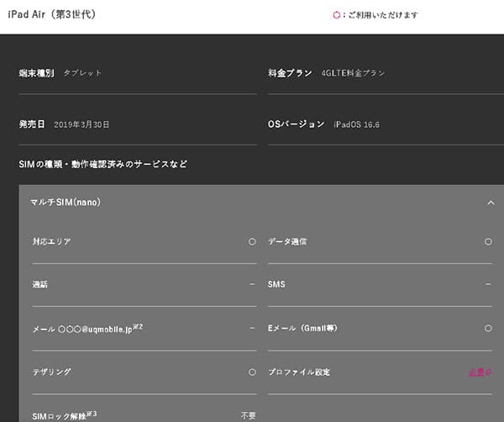Click the データ通信 row label
This screenshot has width=504, height=422.
pyautogui.click(x=287, y=241)
